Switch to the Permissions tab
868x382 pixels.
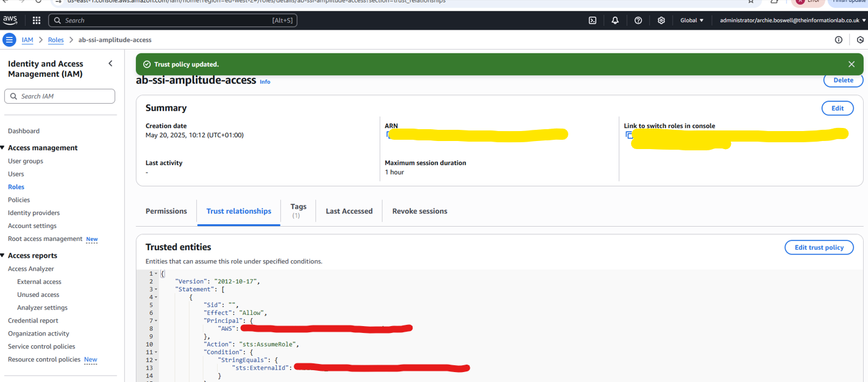166,211
